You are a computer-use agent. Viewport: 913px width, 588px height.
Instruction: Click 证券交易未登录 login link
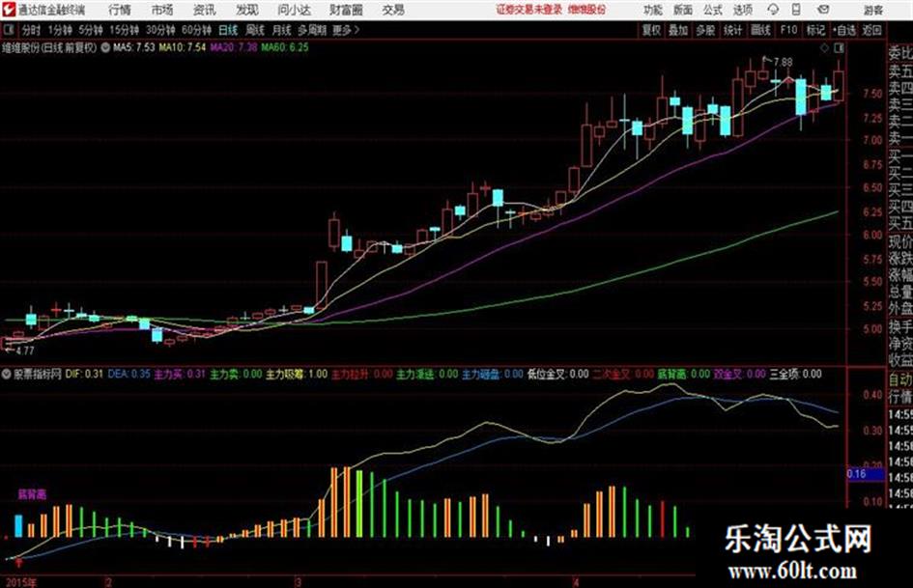pyautogui.click(x=529, y=10)
